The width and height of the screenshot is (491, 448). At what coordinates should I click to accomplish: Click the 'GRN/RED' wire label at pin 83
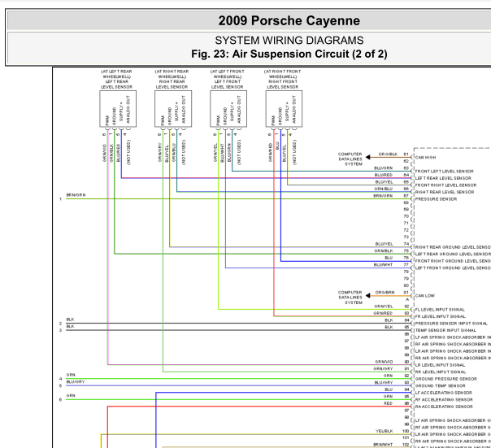(383, 313)
